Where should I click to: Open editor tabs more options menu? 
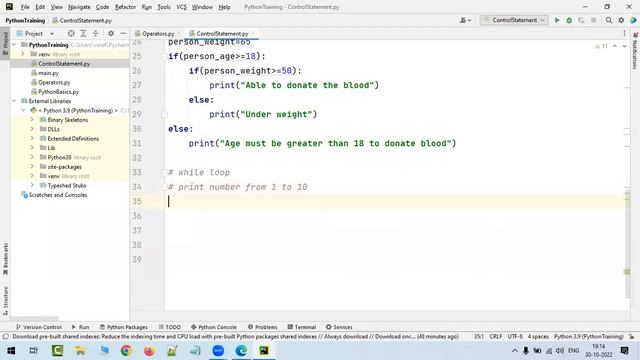(x=624, y=33)
